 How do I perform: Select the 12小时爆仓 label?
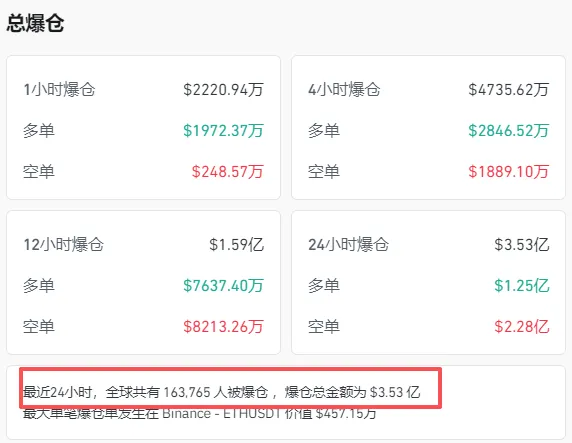point(63,244)
